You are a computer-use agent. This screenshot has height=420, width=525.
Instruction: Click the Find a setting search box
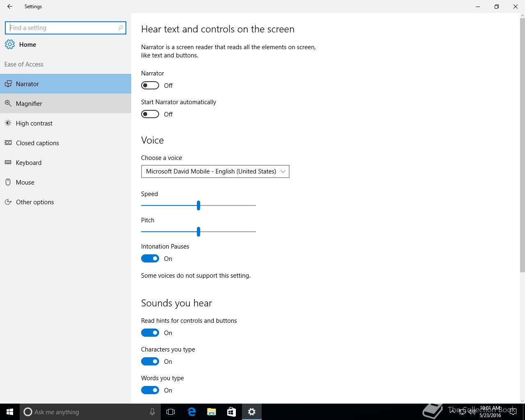coord(66,28)
